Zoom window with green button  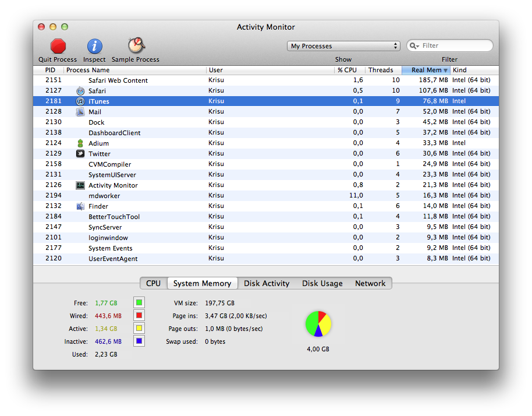[x=65, y=27]
